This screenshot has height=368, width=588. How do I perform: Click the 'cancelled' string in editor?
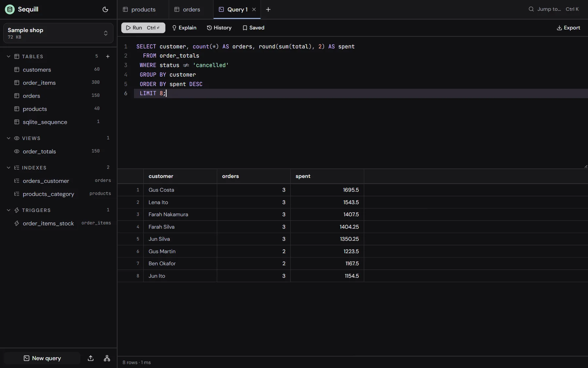click(211, 65)
